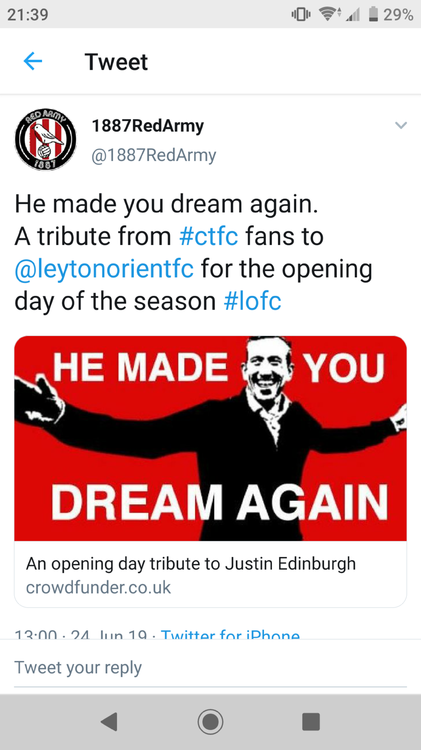The height and width of the screenshot is (750, 421).
Task: Tap the blue back arrow
Action: pyautogui.click(x=33, y=61)
